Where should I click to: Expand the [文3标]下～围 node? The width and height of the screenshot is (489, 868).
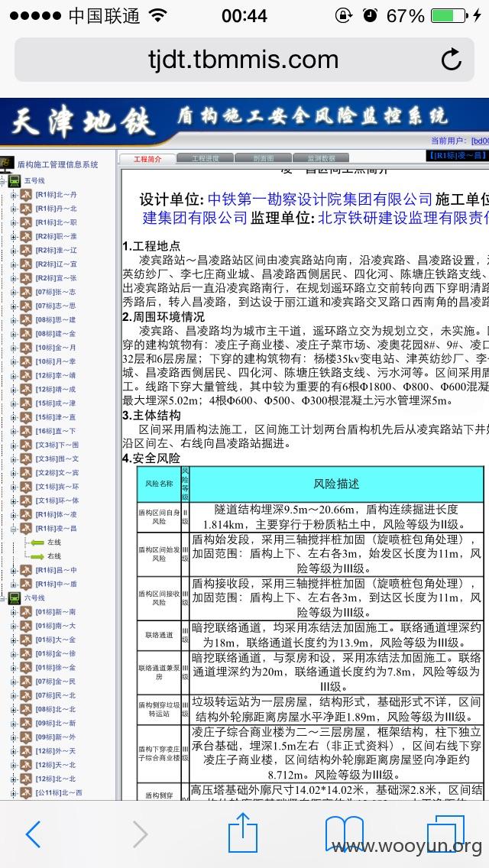[14, 445]
